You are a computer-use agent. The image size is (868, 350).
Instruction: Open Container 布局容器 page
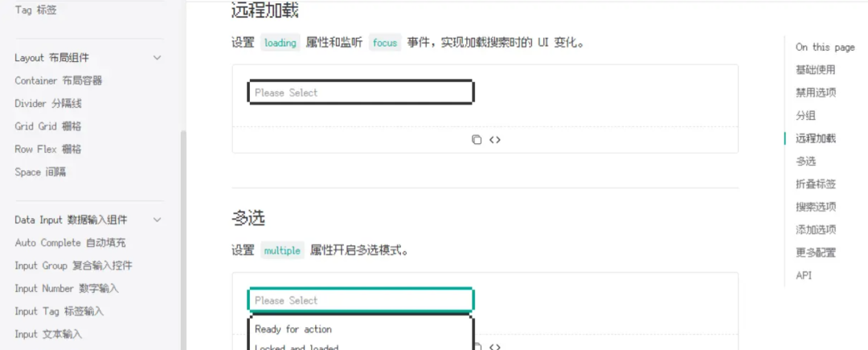pyautogui.click(x=59, y=80)
